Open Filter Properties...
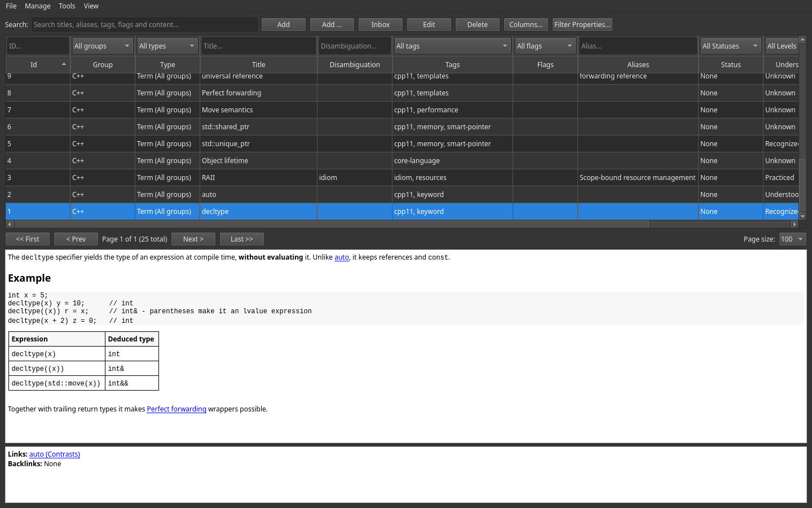The width and height of the screenshot is (812, 508). 582,25
